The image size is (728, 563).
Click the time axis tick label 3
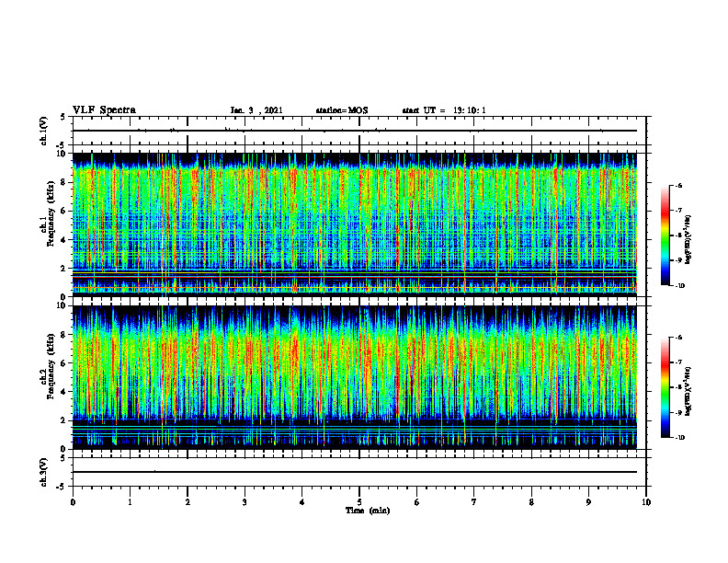[x=245, y=502]
